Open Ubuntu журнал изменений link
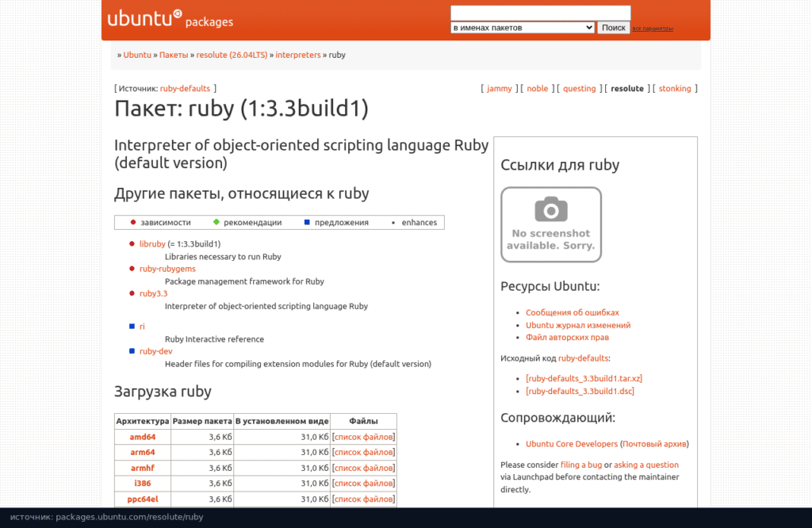Screen dimensions: 812x528 click(578, 325)
